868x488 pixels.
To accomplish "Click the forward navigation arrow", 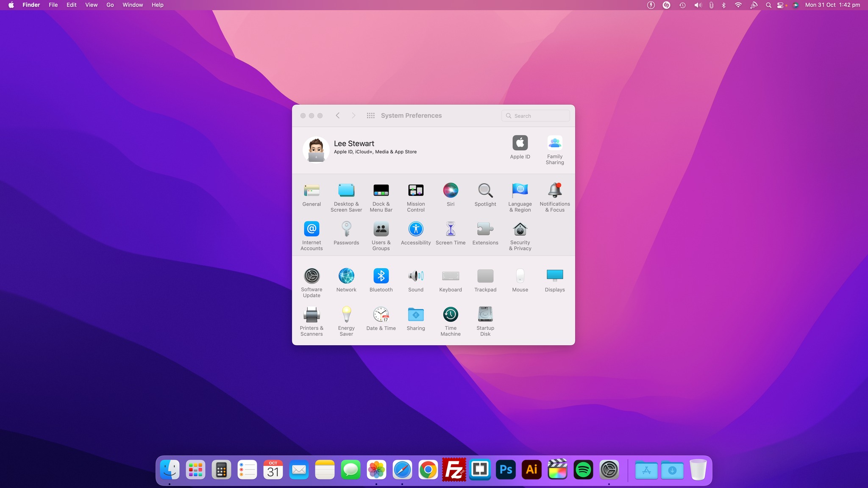I will click(353, 116).
